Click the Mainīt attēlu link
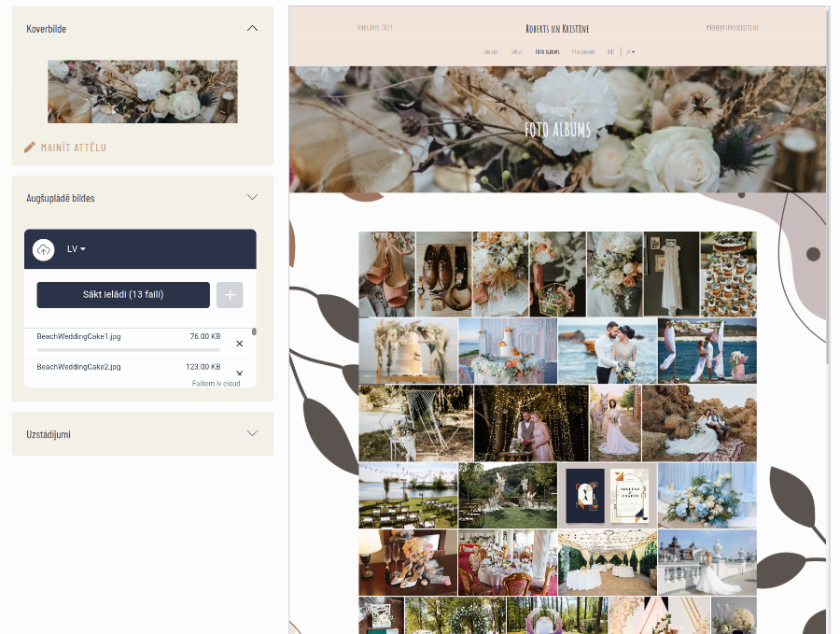Image resolution: width=840 pixels, height=634 pixels. point(73,148)
